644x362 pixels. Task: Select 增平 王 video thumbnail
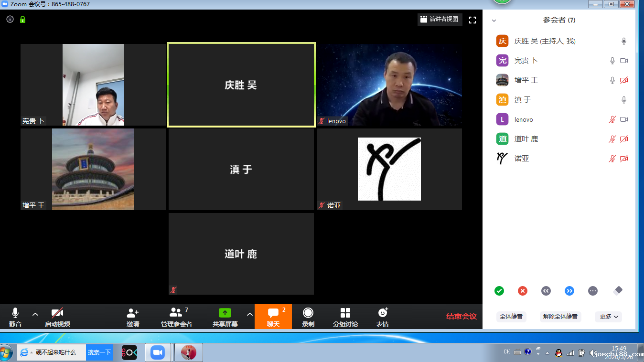coord(93,170)
